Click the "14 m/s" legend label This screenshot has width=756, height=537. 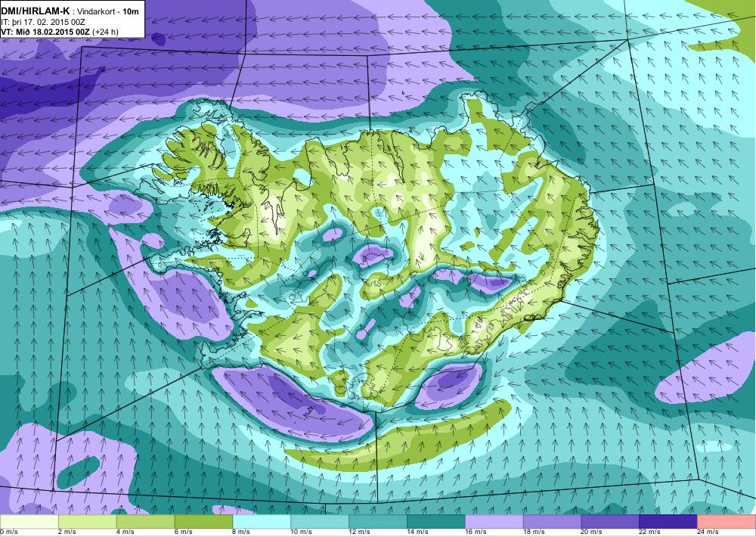[417, 532]
